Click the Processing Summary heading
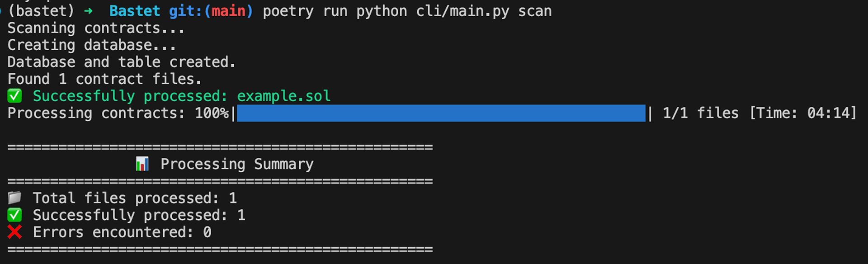The width and height of the screenshot is (868, 264). click(237, 164)
